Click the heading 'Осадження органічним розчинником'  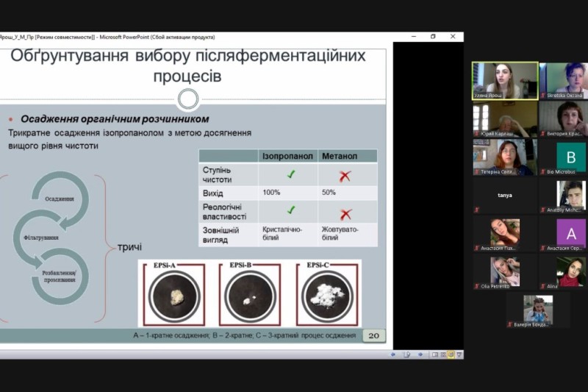[115, 119]
